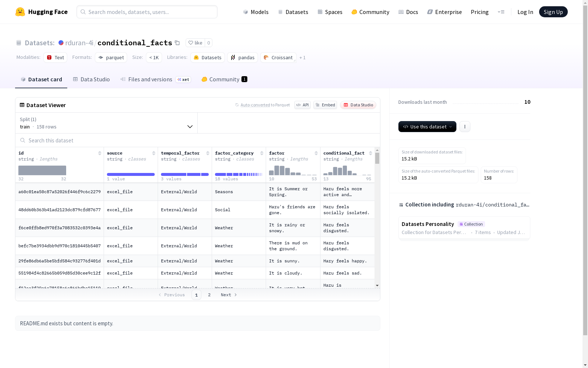Viewport: 588px width, 368px height.
Task: Sort by the temporal_factor column
Action: click(x=208, y=153)
